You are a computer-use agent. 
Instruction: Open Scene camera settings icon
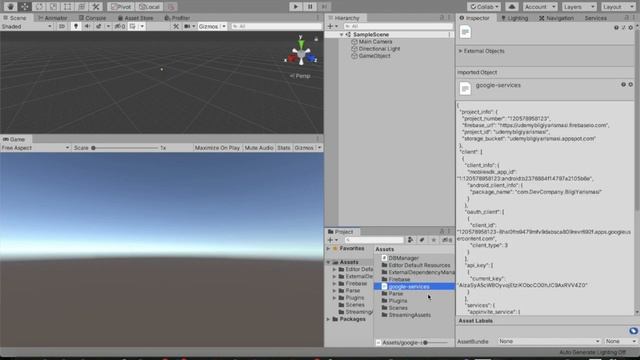point(187,26)
